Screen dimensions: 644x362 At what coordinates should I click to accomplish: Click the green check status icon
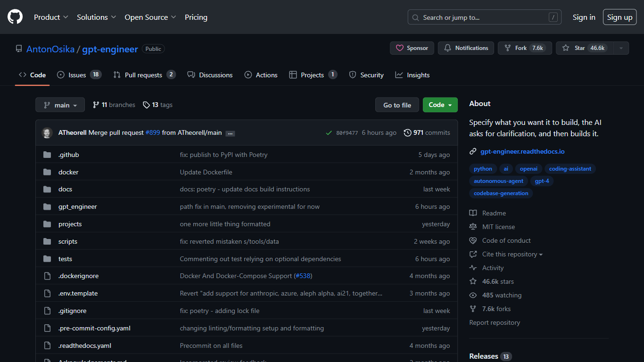point(329,133)
